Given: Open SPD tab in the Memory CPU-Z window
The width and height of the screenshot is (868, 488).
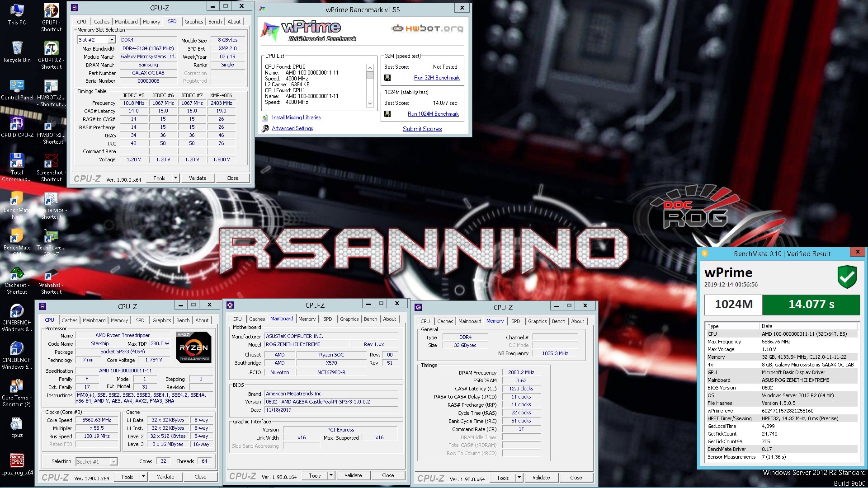Looking at the screenshot, I should tap(516, 321).
